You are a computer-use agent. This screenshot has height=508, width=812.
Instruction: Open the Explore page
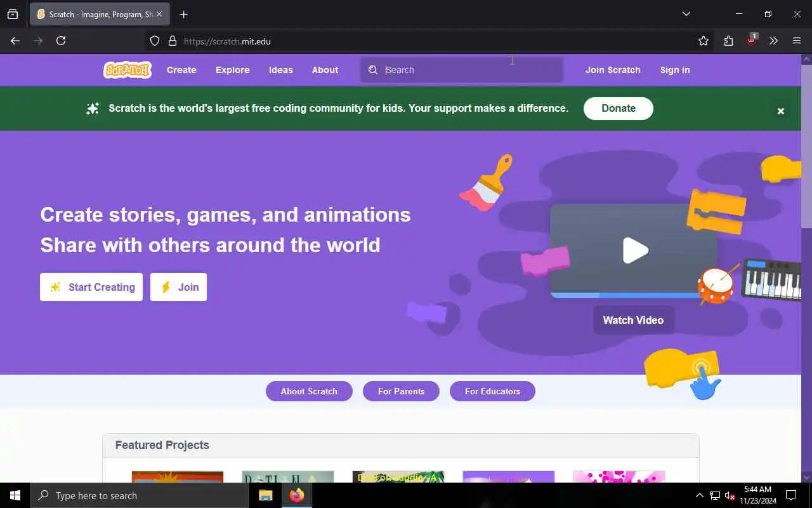232,70
